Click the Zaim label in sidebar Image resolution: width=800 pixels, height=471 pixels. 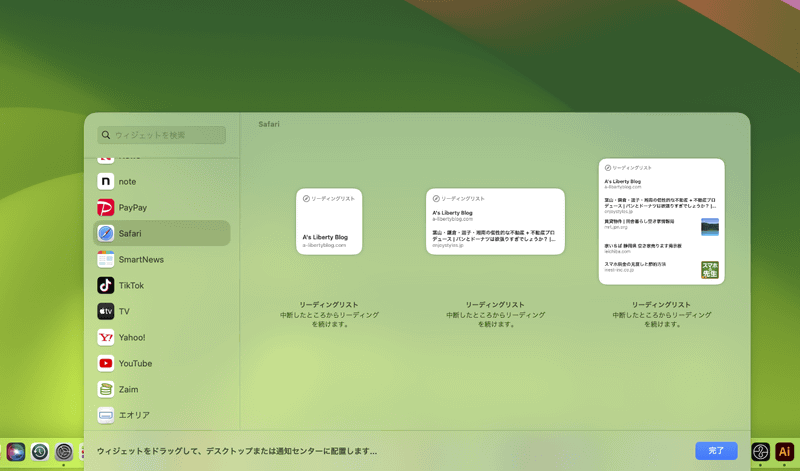tap(128, 389)
